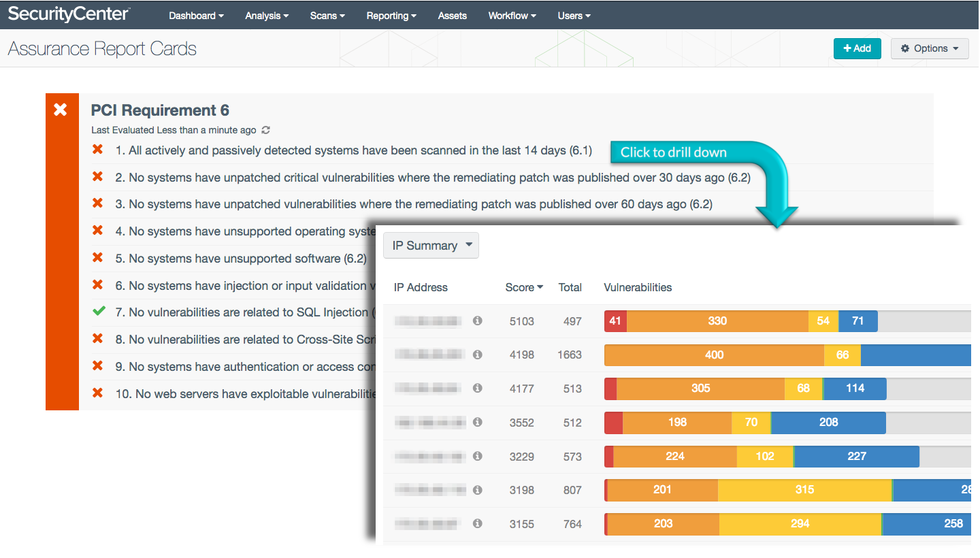The height and width of the screenshot is (558, 980).
Task: Click the fail X icon beside policy 5
Action: [98, 258]
